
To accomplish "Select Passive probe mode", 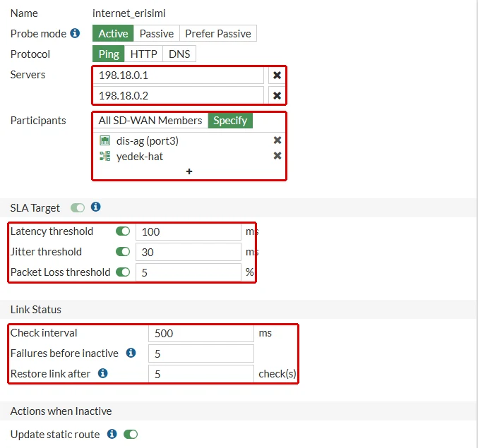I will (x=157, y=33).
